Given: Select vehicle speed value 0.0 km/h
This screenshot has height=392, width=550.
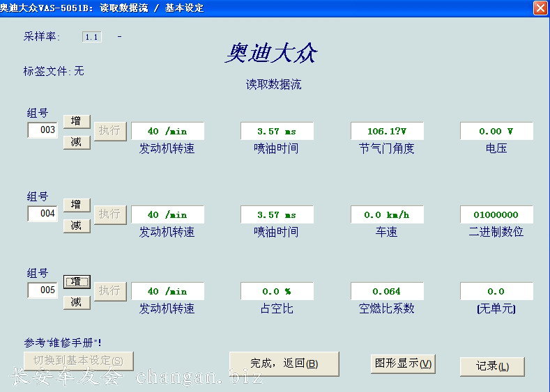Looking at the screenshot, I should (387, 214).
